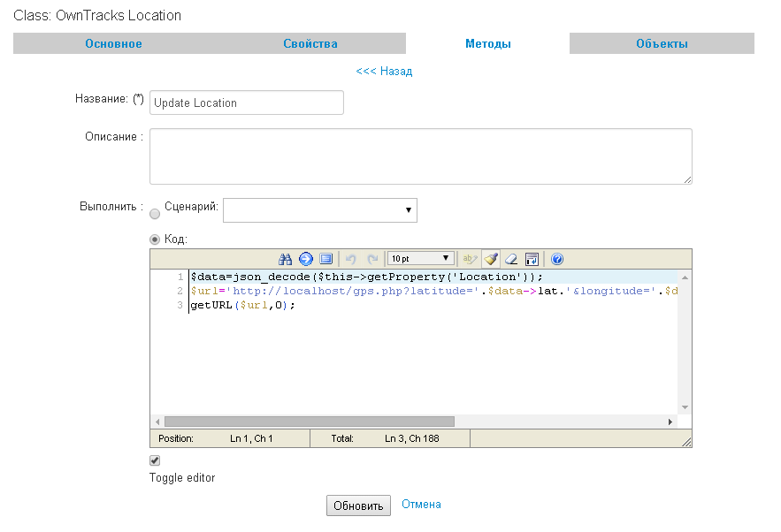Open the Сценарий dropdown list
Image resolution: width=781 pixels, height=532 pixels.
(319, 210)
